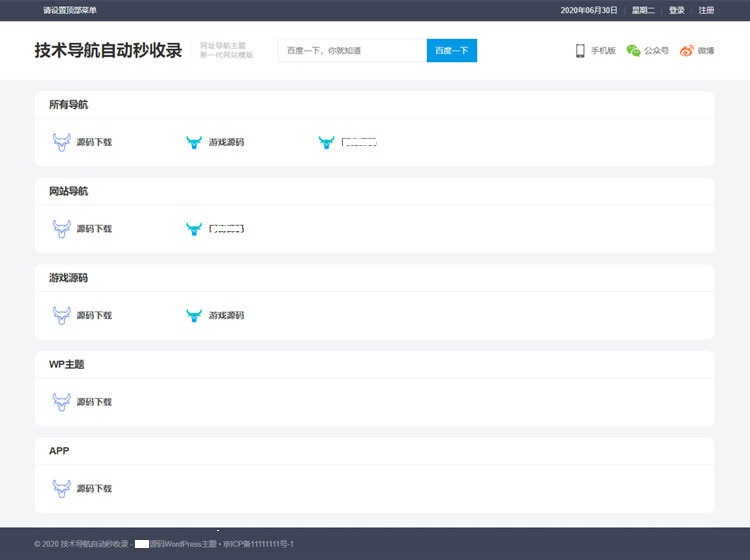Click the 源码WordPress主题 footer link
Screen dimensions: 750x560
point(183,544)
